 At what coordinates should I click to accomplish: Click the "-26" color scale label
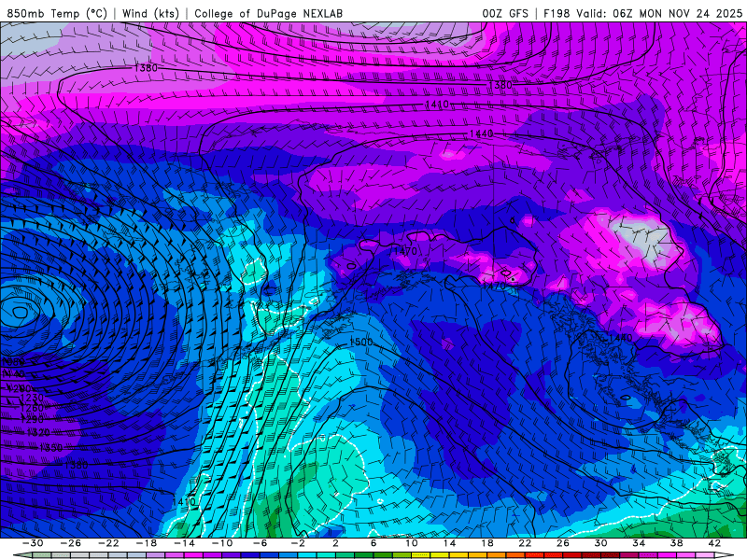click(x=71, y=543)
